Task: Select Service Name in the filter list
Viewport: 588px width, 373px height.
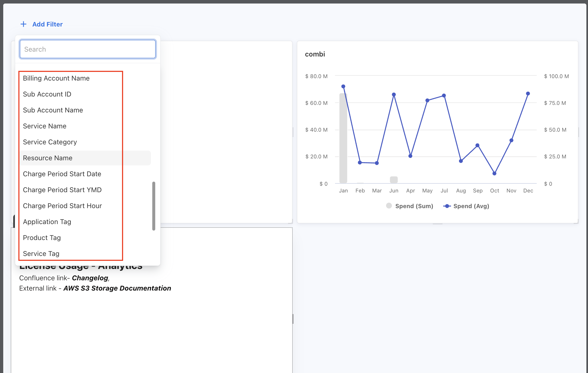Action: [45, 126]
